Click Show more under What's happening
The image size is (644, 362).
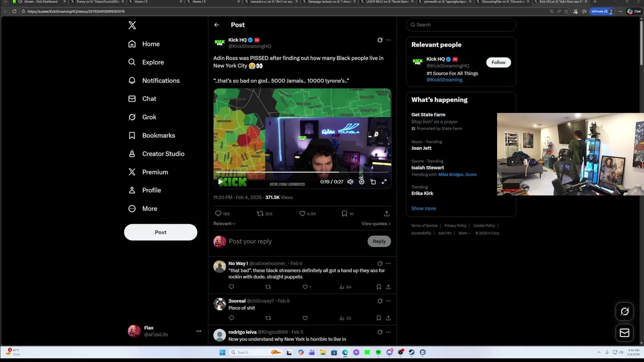point(424,208)
